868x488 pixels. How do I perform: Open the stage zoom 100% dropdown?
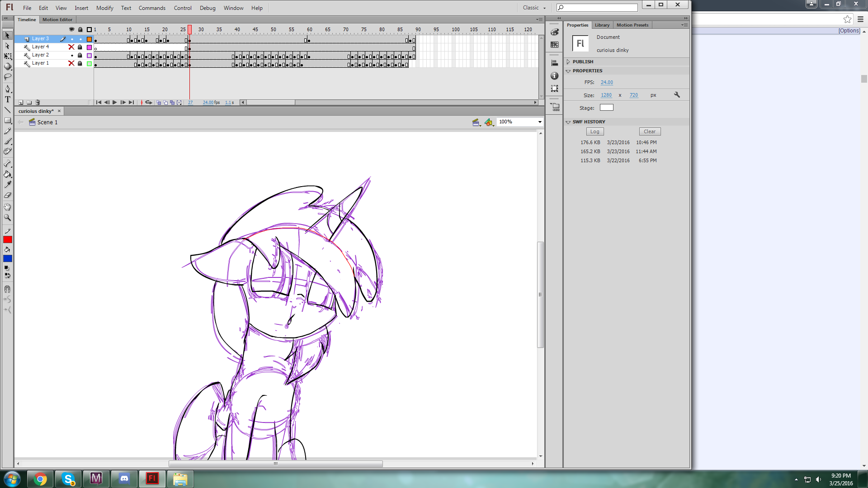(x=540, y=122)
